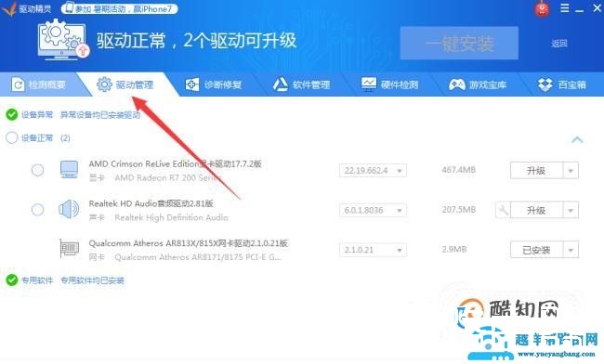Click the 返回 link
Screen dimensions: 604x364
tap(558, 43)
